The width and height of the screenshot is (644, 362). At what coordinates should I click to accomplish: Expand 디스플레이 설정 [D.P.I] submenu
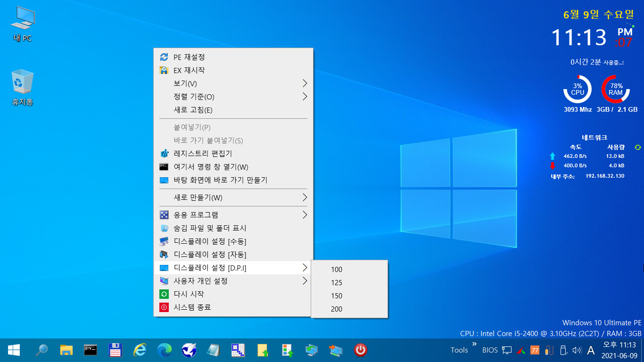(x=233, y=268)
